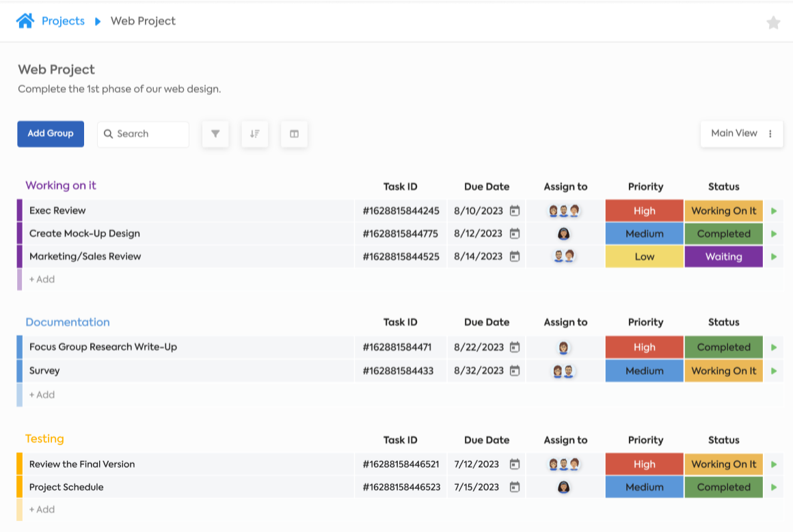
Task: Open calendar for Focus Group Research Write-Up
Action: pyautogui.click(x=514, y=347)
